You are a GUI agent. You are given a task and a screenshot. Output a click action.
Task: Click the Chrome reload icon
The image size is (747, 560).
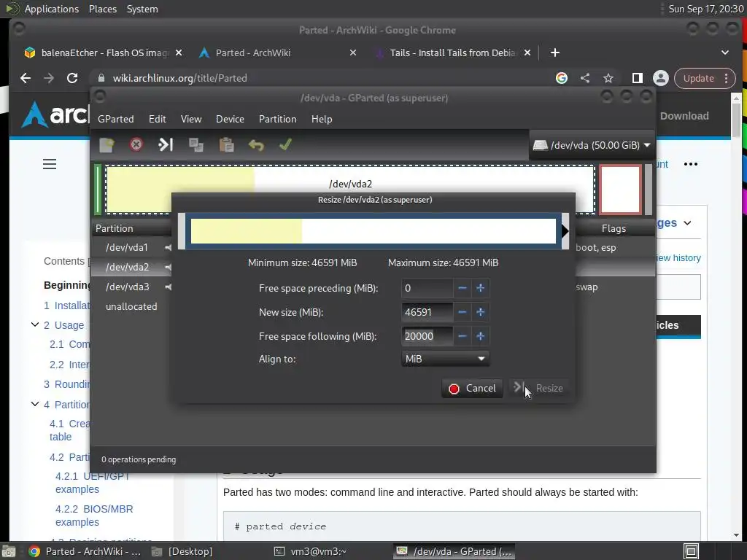pos(72,78)
